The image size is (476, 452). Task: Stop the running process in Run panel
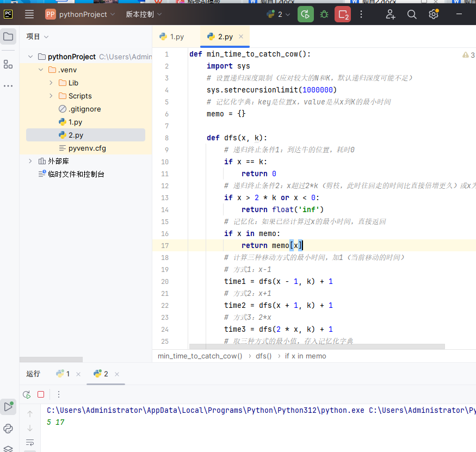pos(41,395)
